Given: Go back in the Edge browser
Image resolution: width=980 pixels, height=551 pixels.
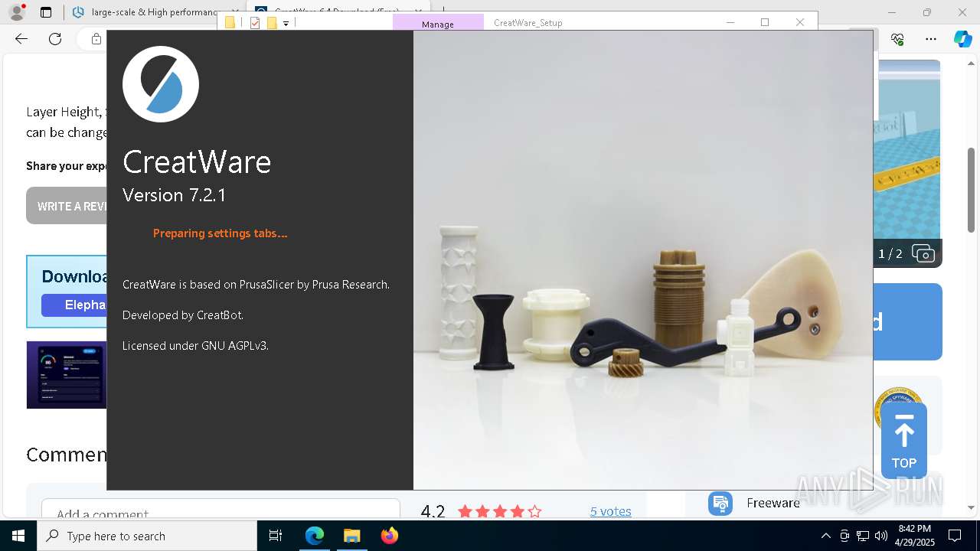Looking at the screenshot, I should pos(21,39).
